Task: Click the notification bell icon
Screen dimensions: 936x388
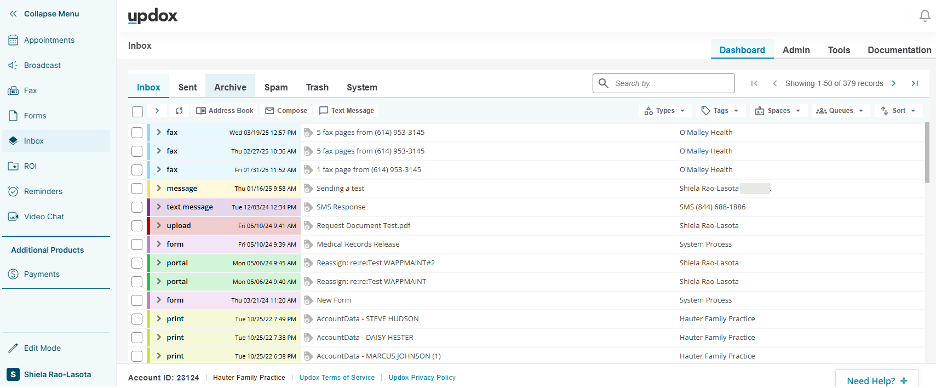Action: pos(925,16)
